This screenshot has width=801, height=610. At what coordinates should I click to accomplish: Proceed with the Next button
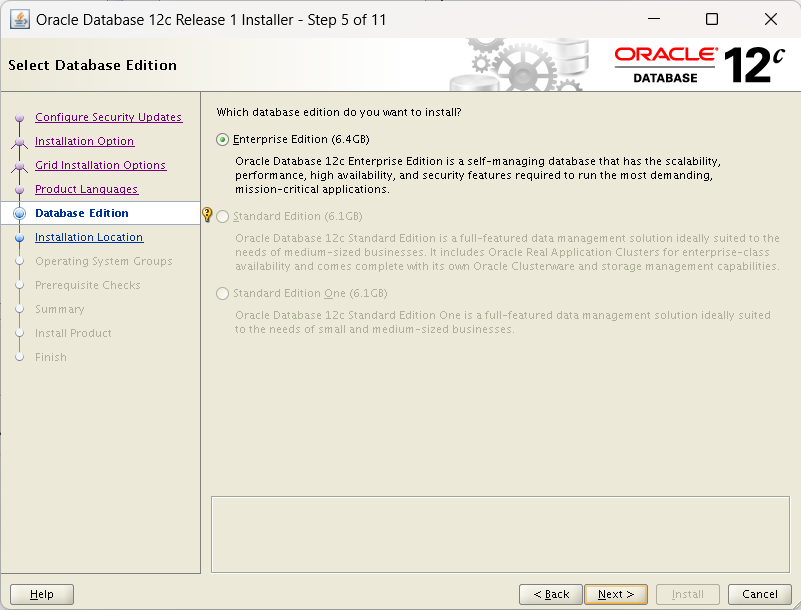coord(616,594)
